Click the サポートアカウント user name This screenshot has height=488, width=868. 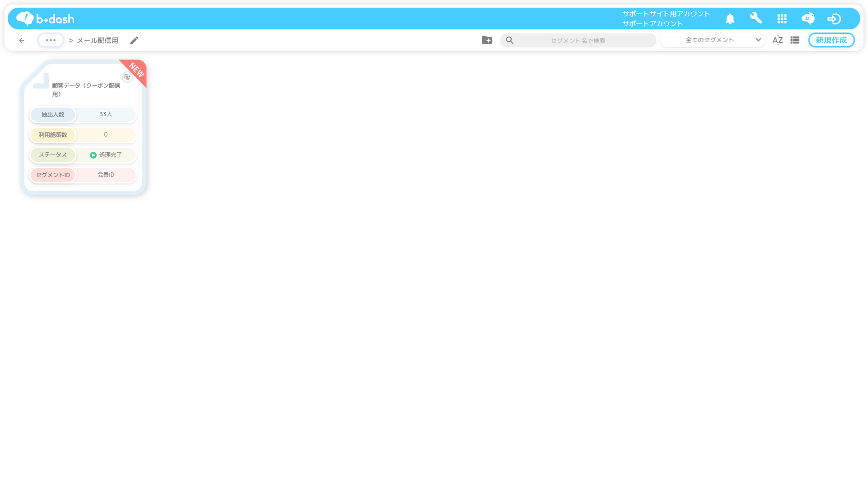(x=653, y=23)
